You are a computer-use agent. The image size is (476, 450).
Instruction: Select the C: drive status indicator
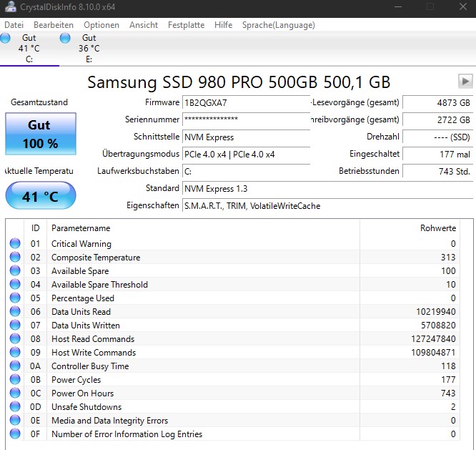coord(5,38)
